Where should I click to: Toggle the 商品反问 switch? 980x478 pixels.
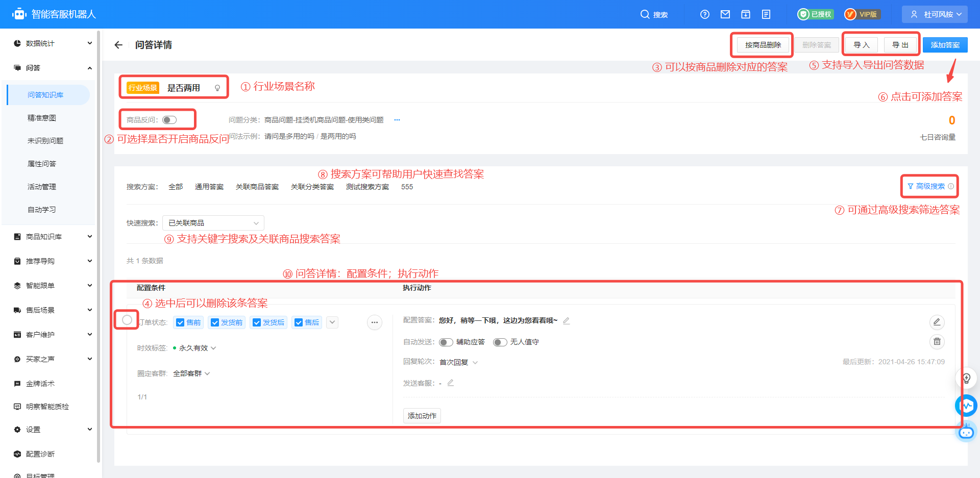(x=169, y=120)
